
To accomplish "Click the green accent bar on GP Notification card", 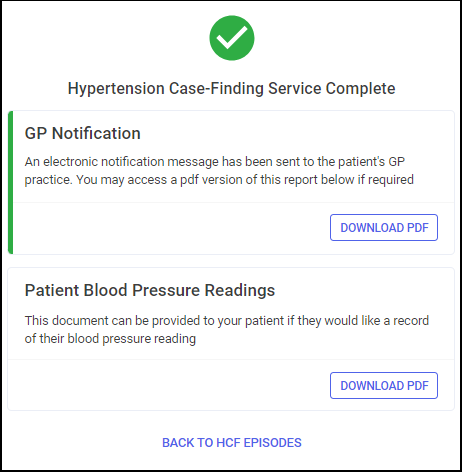I will coord(10,182).
